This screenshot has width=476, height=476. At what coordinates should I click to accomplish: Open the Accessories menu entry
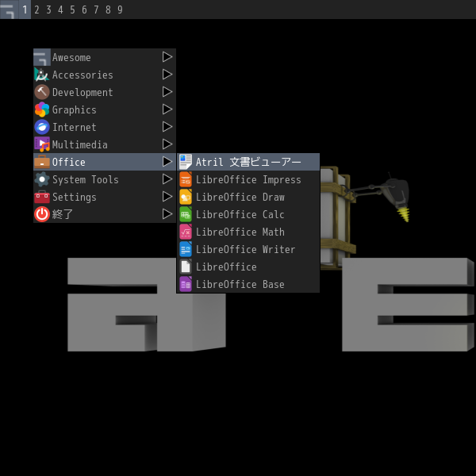[105, 75]
